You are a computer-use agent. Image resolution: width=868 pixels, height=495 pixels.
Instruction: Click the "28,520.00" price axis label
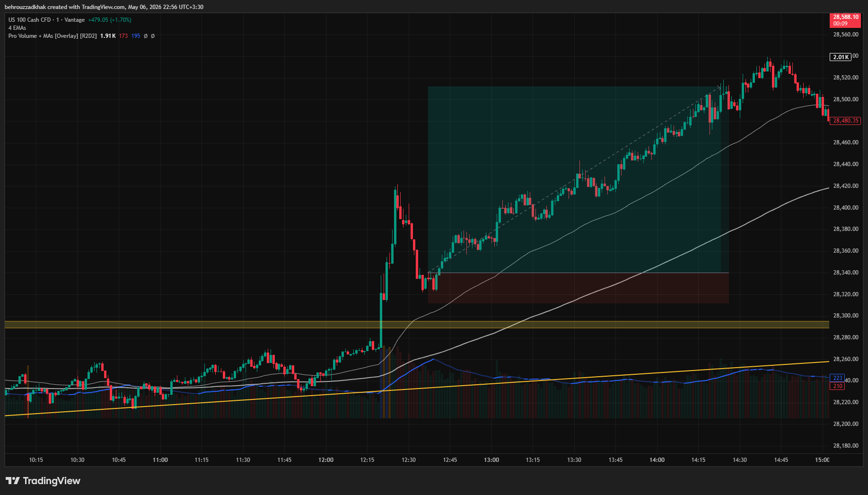846,78
